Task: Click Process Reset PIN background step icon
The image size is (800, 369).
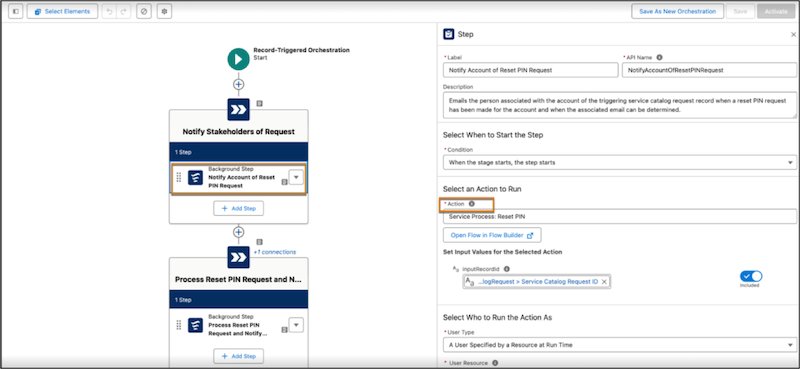Action: [195, 326]
